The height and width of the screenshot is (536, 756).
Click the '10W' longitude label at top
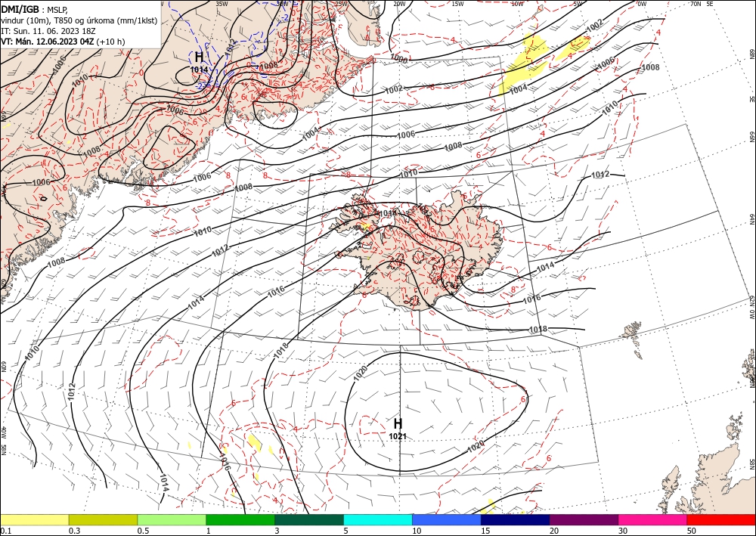click(x=517, y=4)
